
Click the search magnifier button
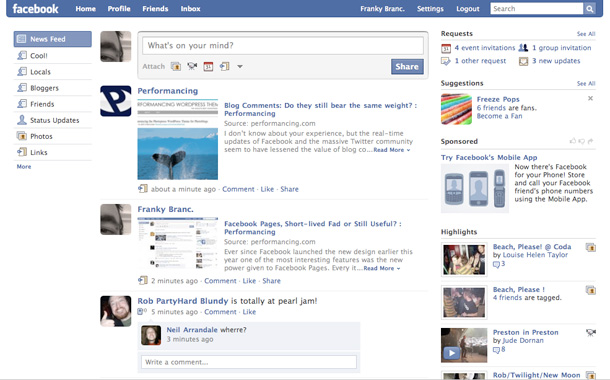[590, 9]
